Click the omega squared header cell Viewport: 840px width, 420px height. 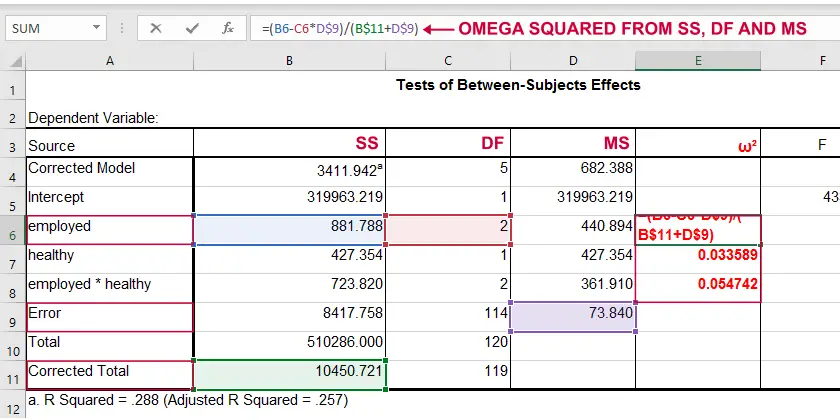[x=698, y=143]
